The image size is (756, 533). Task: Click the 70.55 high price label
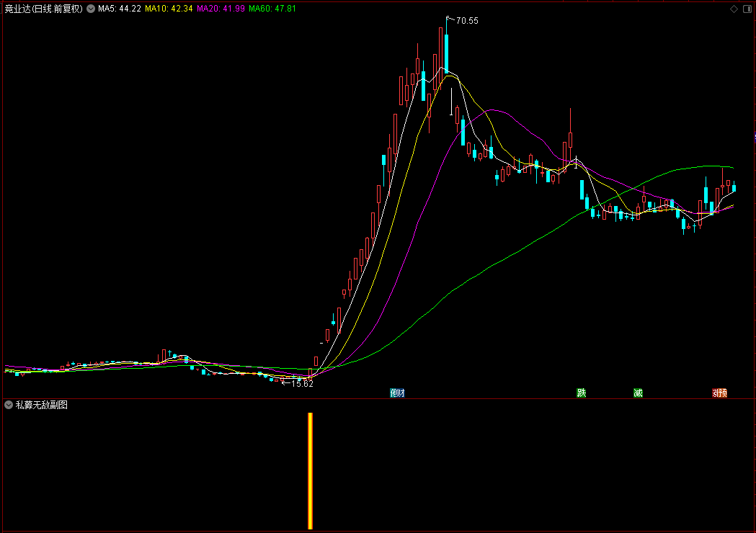[467, 21]
